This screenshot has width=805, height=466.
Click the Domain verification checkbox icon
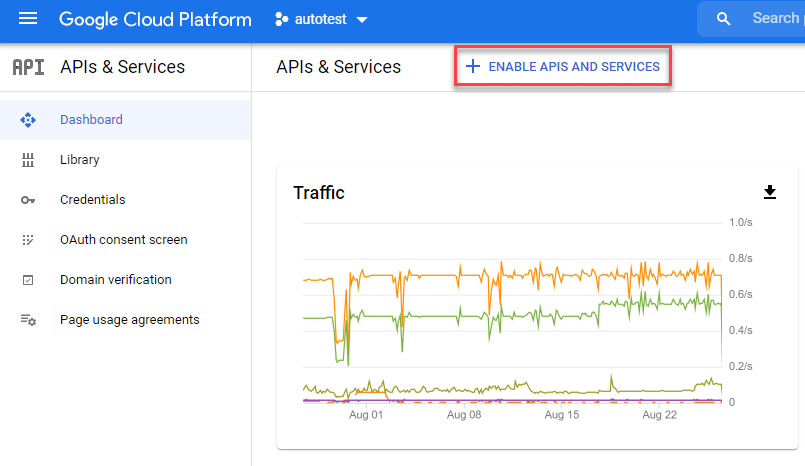(x=28, y=280)
